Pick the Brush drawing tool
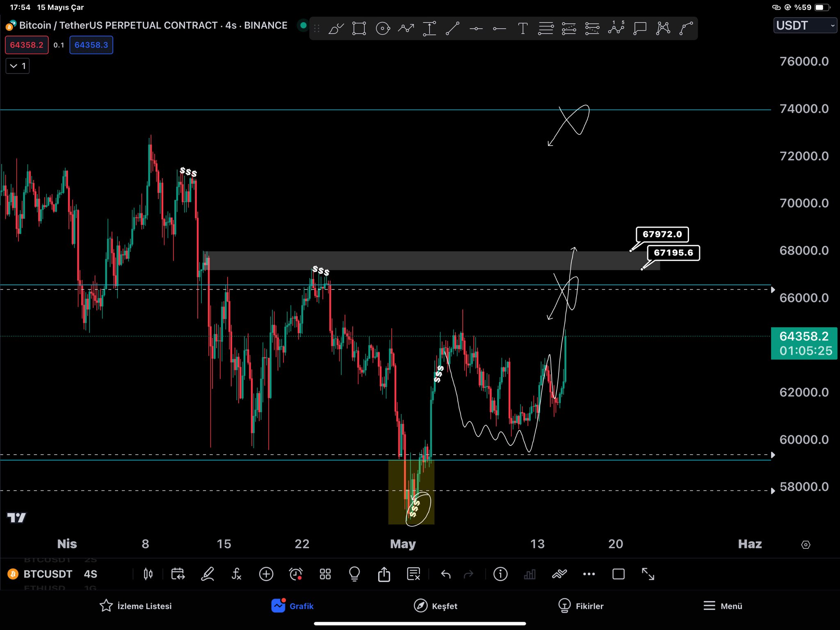Screen dimensions: 840x630 336,28
